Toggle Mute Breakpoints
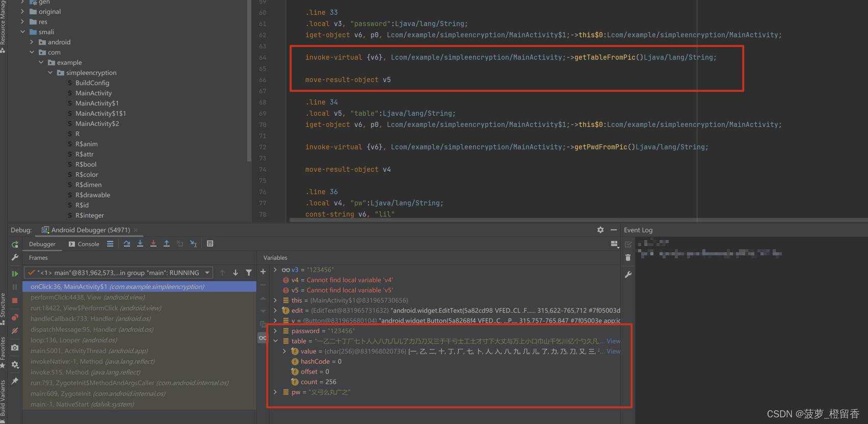868x424 pixels. 15,331
